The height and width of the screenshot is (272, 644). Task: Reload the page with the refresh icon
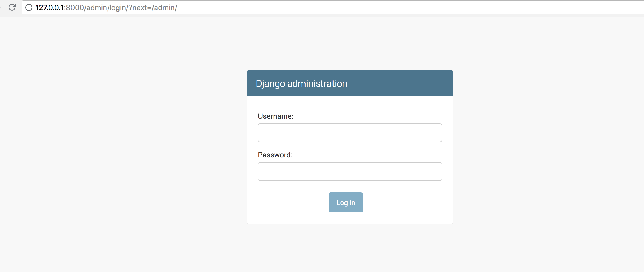click(12, 7)
